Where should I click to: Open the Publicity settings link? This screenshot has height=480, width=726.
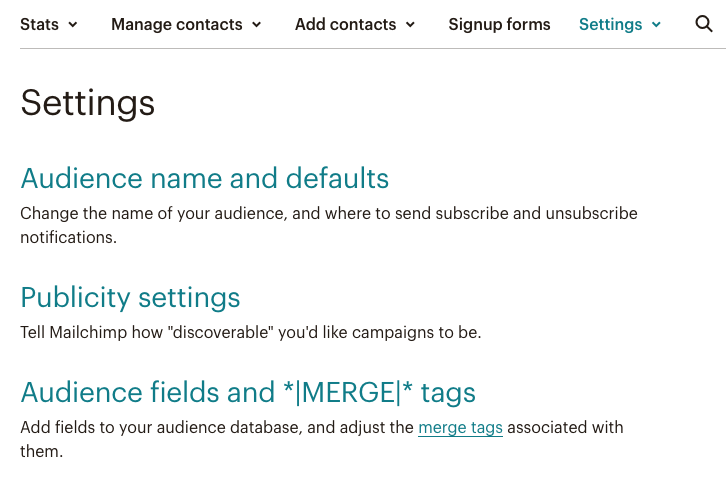point(130,297)
